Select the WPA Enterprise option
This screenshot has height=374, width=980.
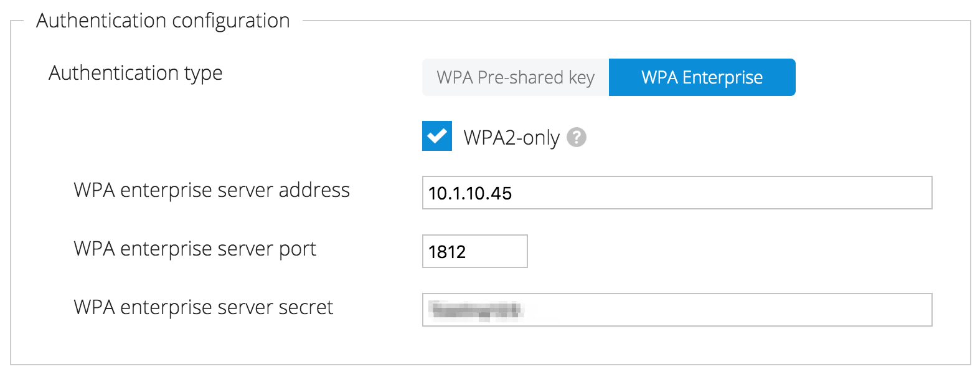pyautogui.click(x=702, y=77)
